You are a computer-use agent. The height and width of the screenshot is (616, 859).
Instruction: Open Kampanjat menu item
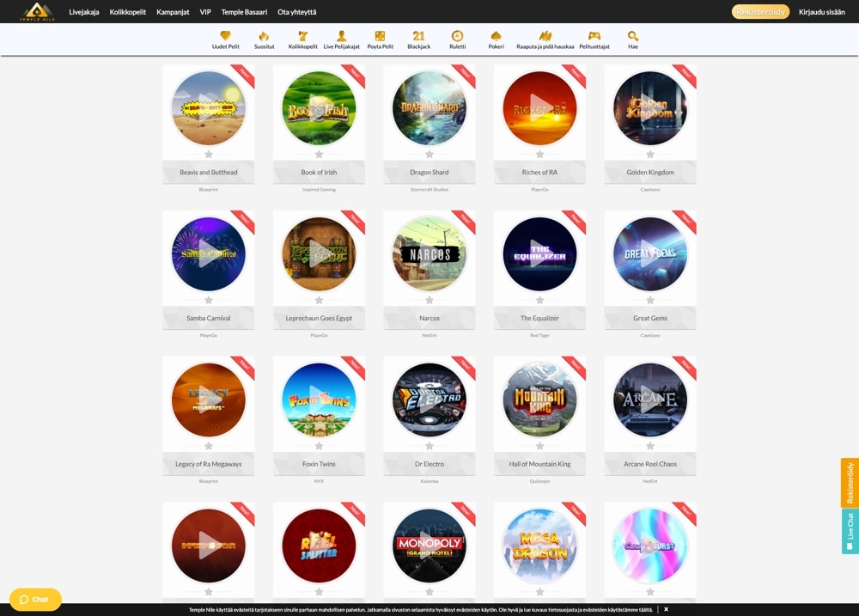pos(173,12)
